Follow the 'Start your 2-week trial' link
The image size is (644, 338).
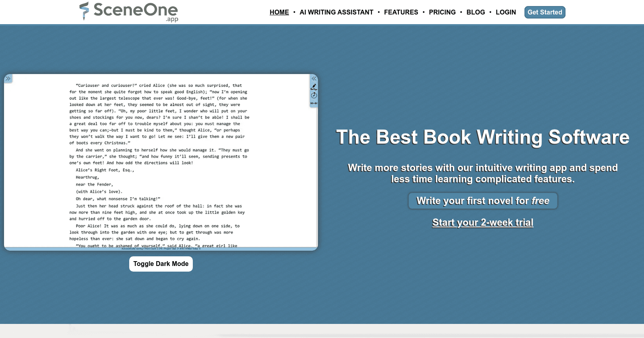[x=483, y=223]
